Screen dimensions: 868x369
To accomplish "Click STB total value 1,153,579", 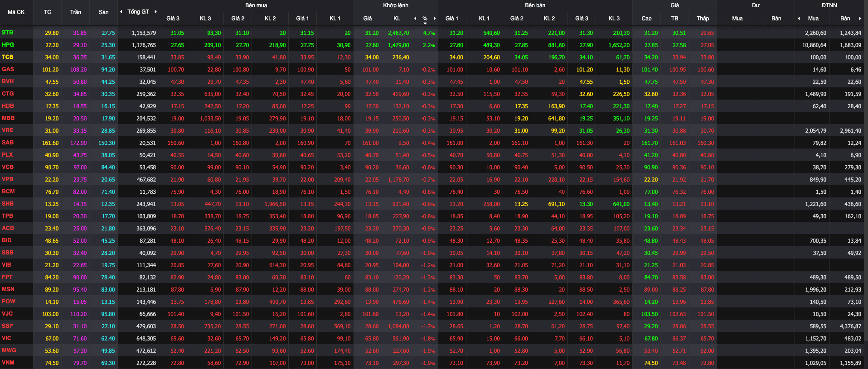I will point(144,33).
